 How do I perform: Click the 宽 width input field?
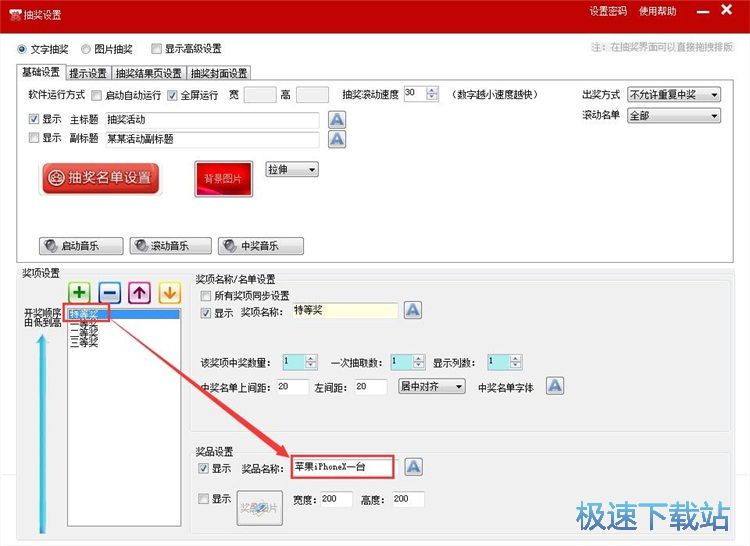[260, 95]
